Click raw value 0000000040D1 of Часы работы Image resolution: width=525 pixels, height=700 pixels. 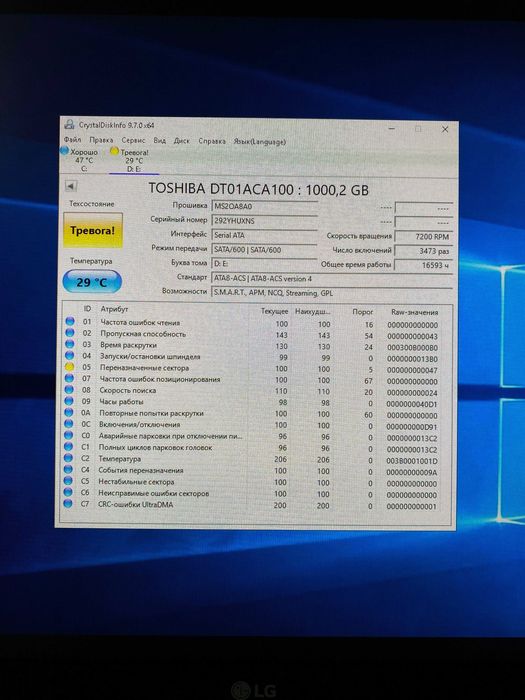point(412,404)
